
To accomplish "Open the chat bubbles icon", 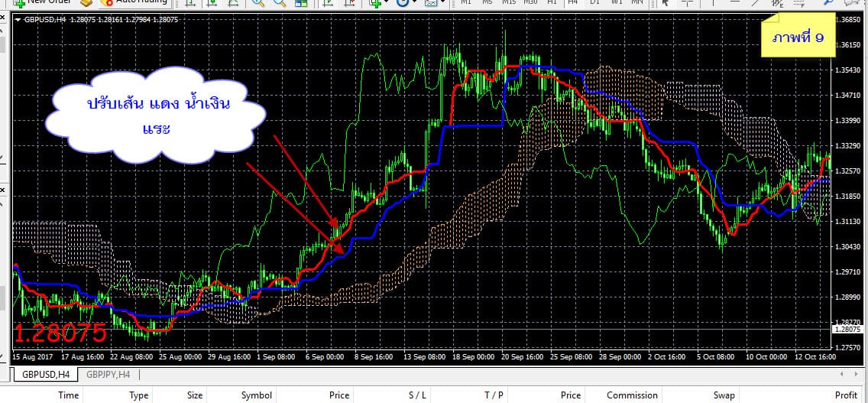I will [x=851, y=3].
